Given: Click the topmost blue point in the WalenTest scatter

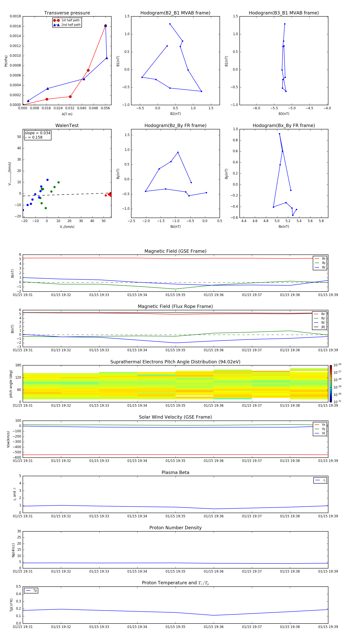Looking at the screenshot, I should 47,180.
